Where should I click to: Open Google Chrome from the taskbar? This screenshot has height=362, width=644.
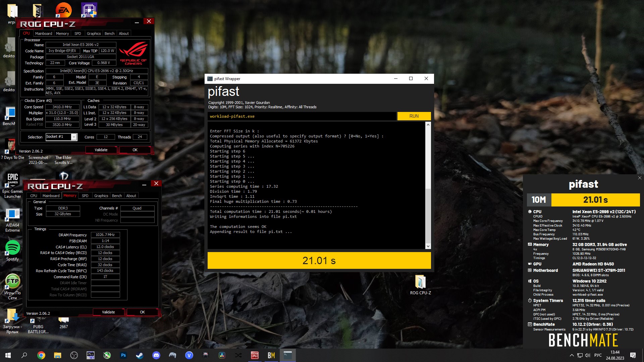[41, 355]
